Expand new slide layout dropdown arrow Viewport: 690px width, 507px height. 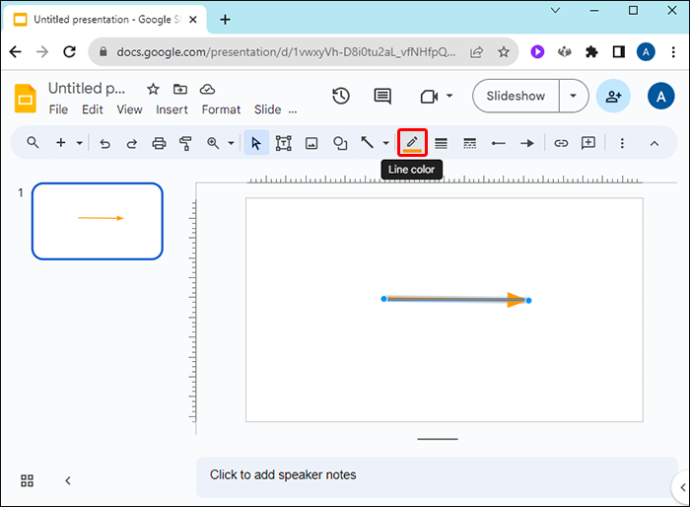(79, 143)
